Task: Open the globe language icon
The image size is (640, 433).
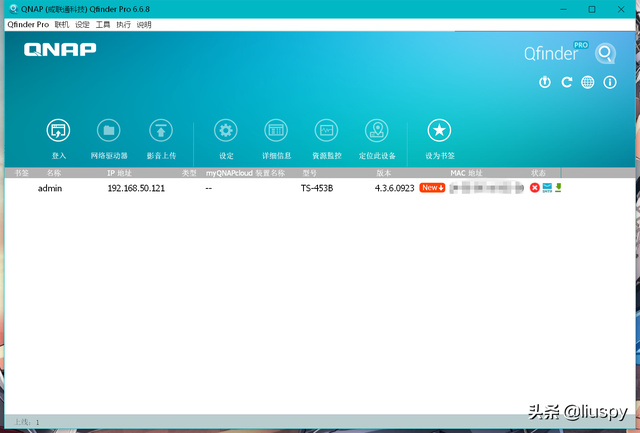Action: click(588, 82)
